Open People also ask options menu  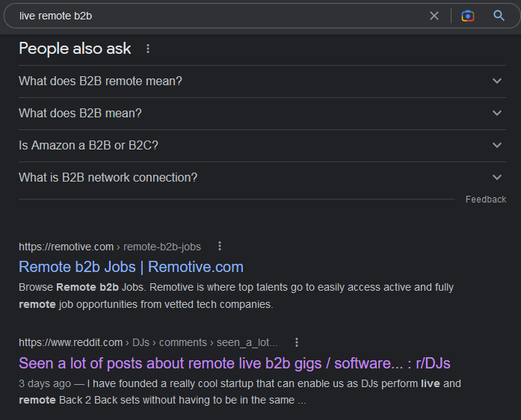point(148,49)
